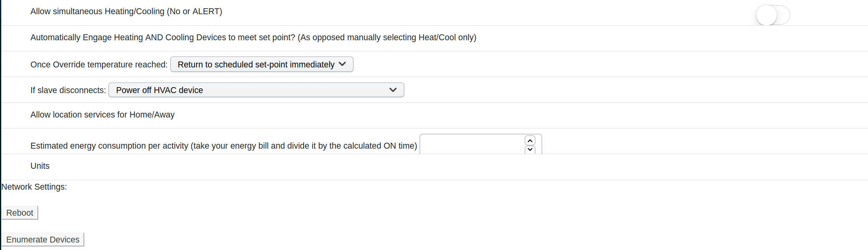The height and width of the screenshot is (250, 868).
Task: Click the 'Once Override temperature reached:' label
Action: click(x=99, y=65)
